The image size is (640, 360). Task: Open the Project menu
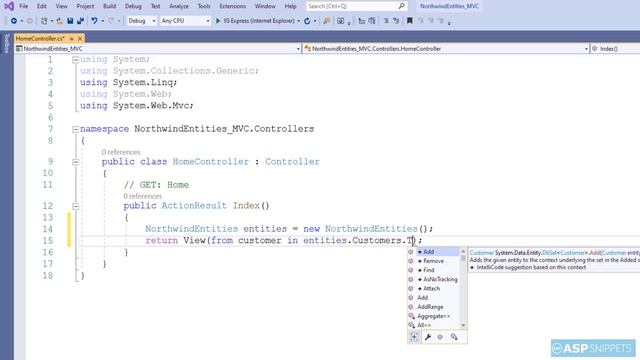pos(85,6)
